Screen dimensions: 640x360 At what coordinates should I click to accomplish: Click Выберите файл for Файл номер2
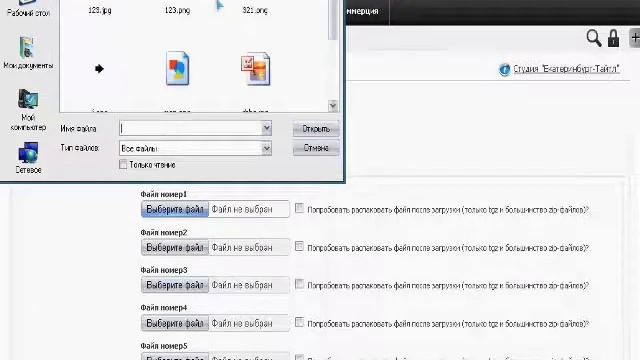click(x=175, y=247)
